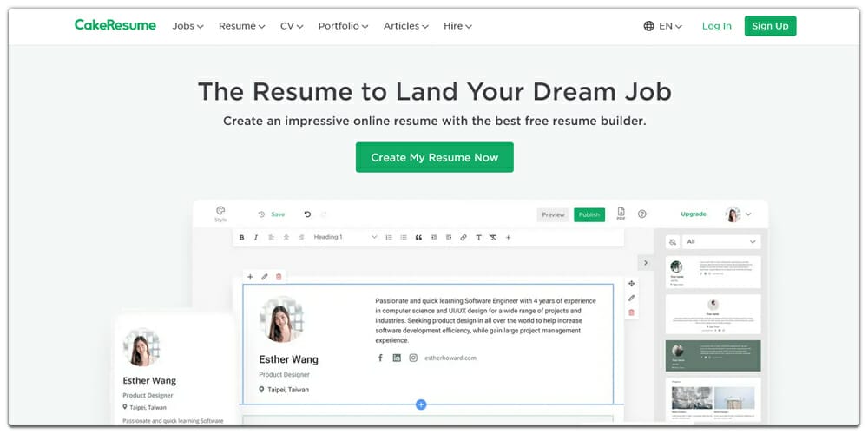Open the All templates category dropdown

tap(722, 242)
